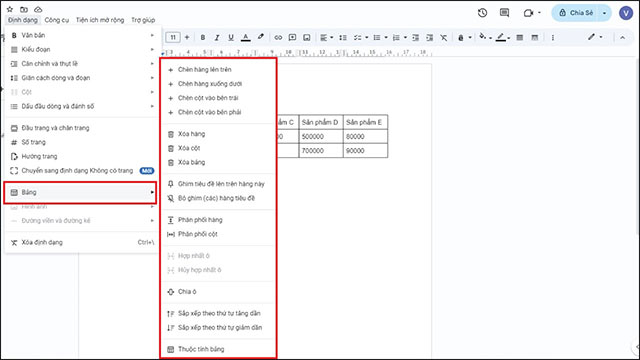Click the Bold formatting icon
The width and height of the screenshot is (640, 360).
point(202,38)
